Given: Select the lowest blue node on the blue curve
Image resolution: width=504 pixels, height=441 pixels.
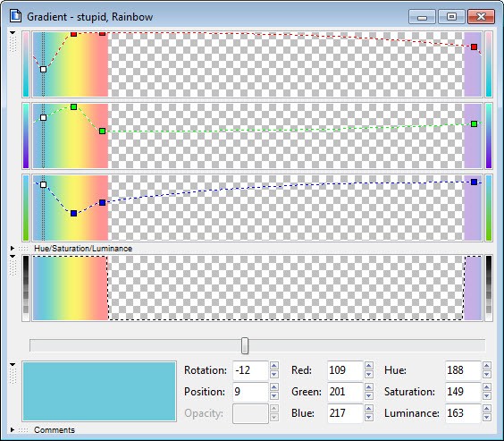Looking at the screenshot, I should (x=73, y=213).
